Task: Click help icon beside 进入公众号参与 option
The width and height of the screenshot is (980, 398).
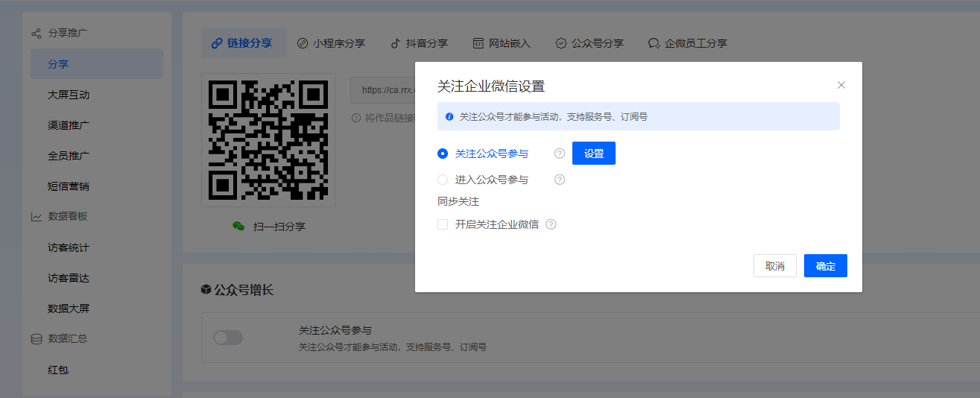Action: tap(560, 180)
